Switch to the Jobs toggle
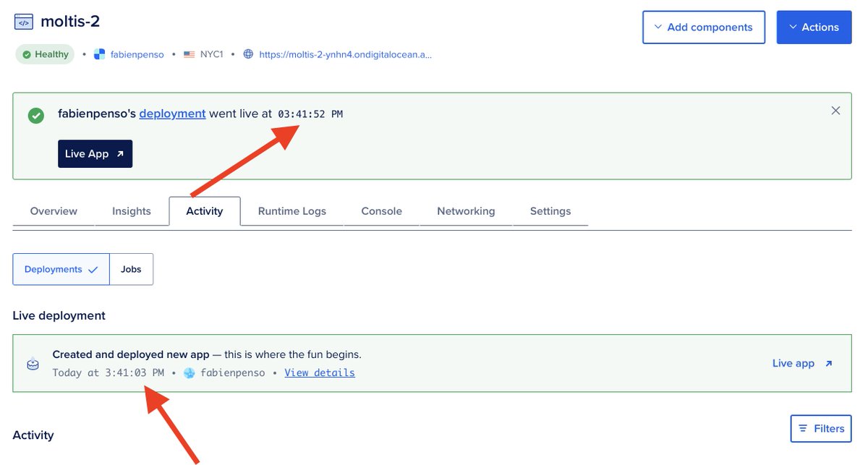The width and height of the screenshot is (868, 465). point(131,269)
